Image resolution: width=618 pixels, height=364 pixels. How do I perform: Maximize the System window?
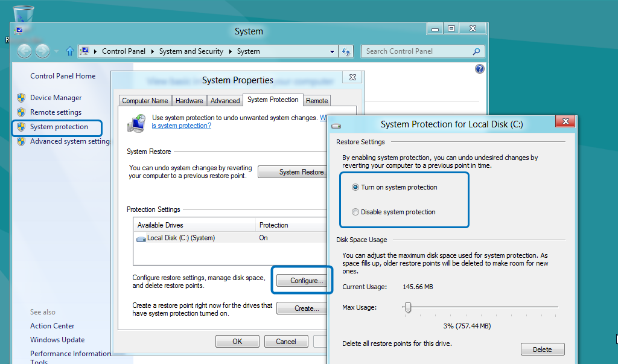(451, 28)
